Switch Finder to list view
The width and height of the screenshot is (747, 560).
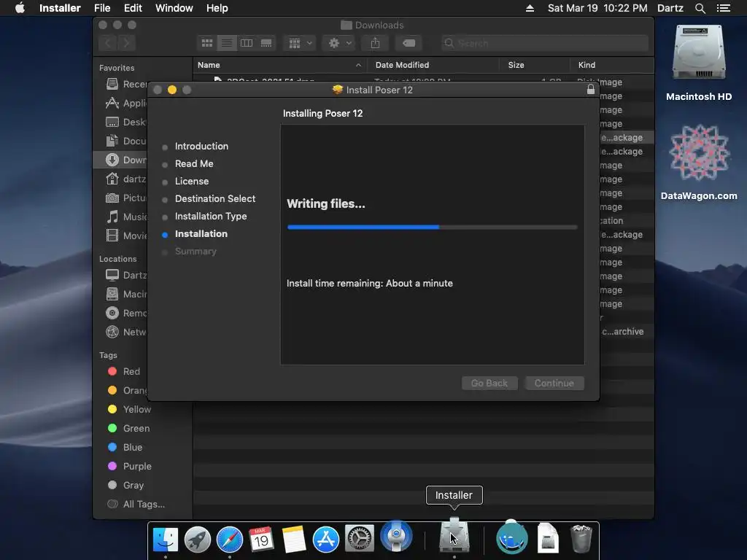click(227, 43)
